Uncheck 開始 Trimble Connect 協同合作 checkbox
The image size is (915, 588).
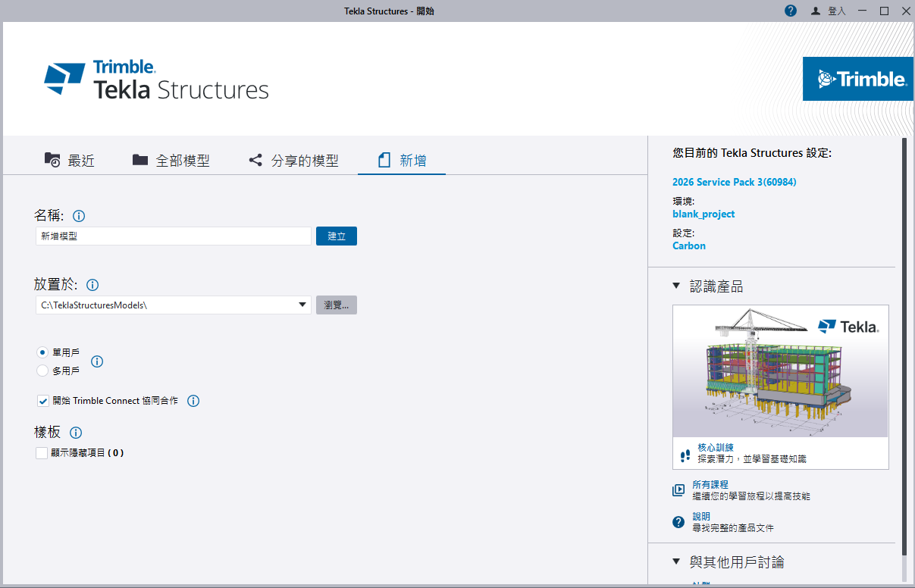[42, 401]
